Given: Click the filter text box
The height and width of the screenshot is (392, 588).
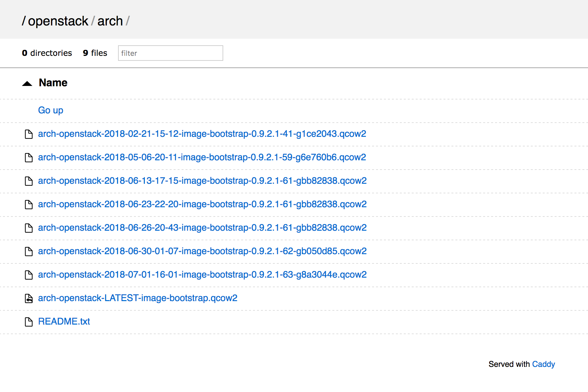Looking at the screenshot, I should pos(170,53).
